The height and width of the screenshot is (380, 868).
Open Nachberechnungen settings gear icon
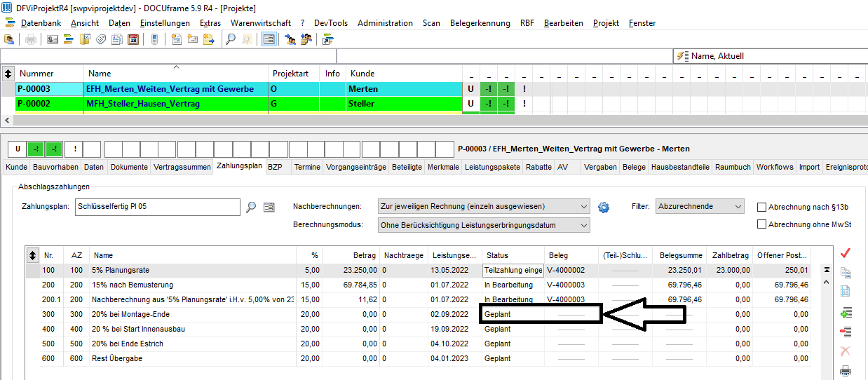(x=604, y=207)
